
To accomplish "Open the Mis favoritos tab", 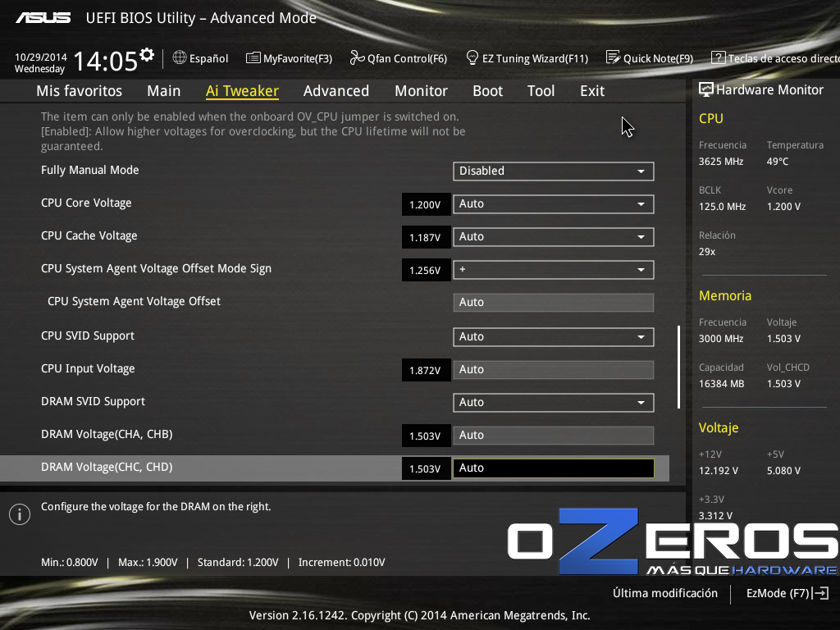I will coord(80,91).
